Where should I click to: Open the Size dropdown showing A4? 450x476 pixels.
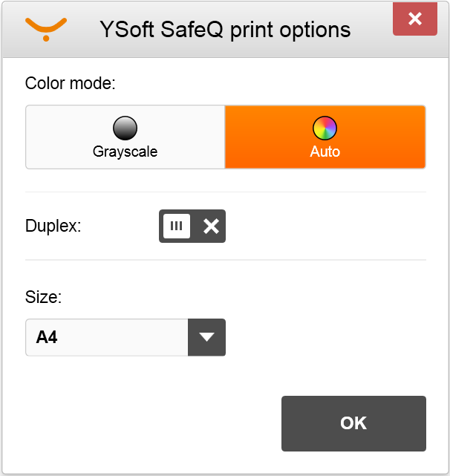(x=125, y=338)
